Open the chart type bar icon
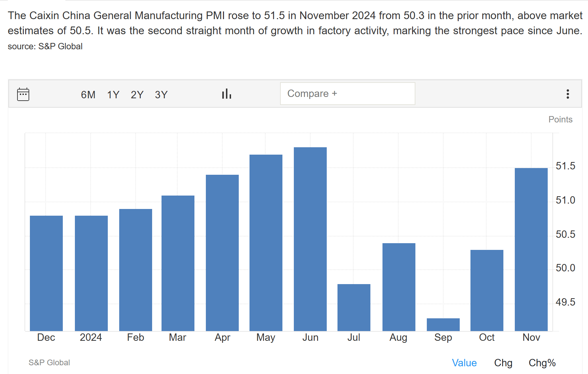This screenshot has height=374, width=588. pyautogui.click(x=227, y=94)
